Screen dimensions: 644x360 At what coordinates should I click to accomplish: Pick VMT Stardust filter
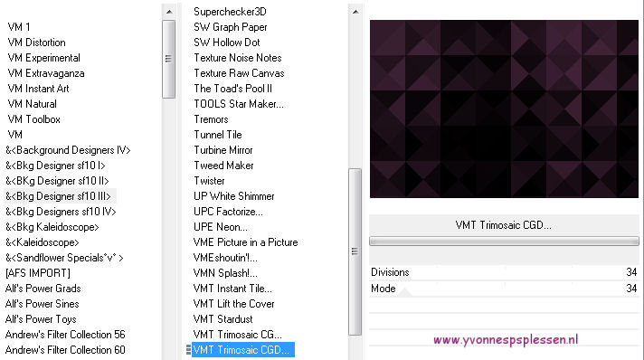click(x=223, y=319)
